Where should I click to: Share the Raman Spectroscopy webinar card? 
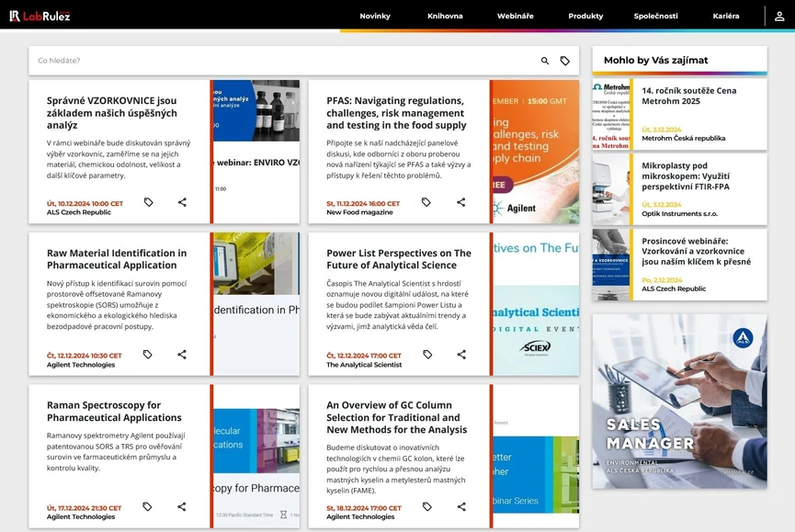182,506
